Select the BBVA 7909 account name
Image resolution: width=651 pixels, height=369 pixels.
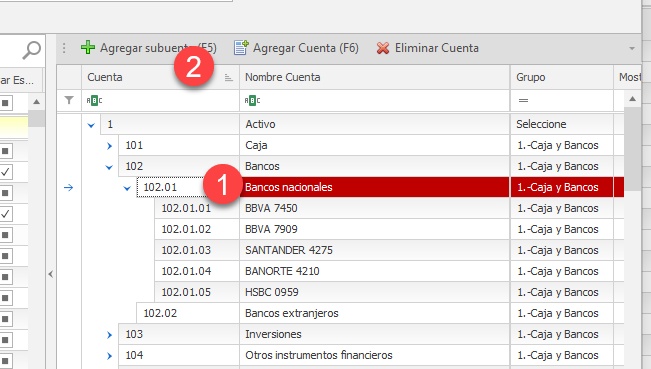(x=271, y=229)
